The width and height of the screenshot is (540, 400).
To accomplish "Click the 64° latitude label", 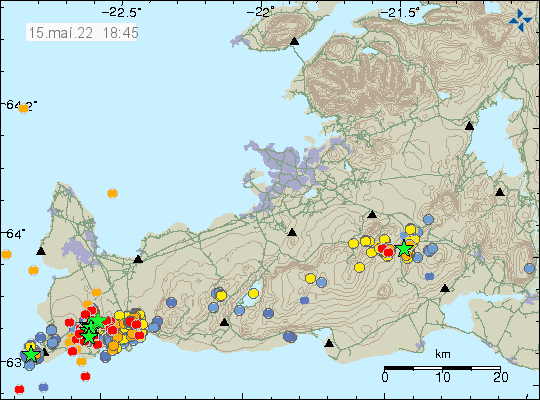I will pyautogui.click(x=15, y=234).
